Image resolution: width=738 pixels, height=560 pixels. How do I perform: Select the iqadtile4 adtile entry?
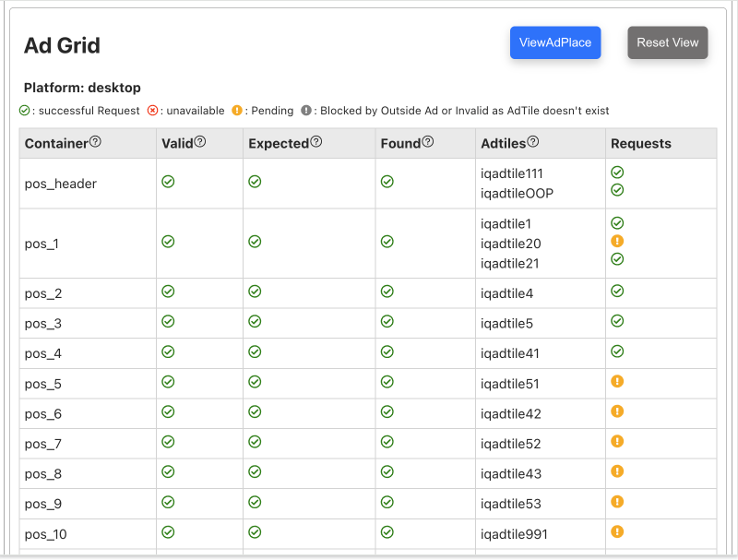[x=506, y=293]
